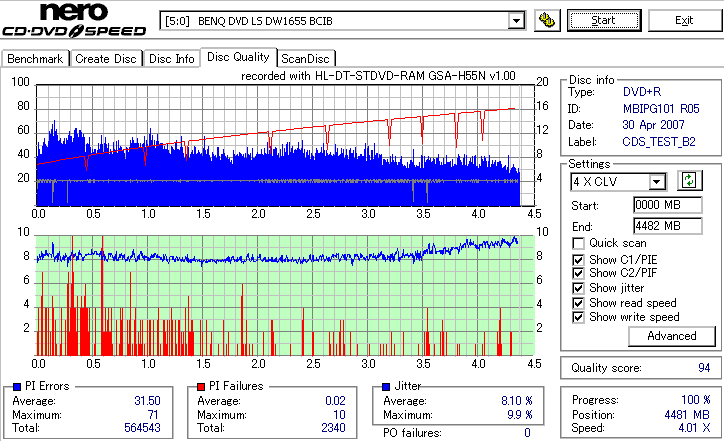Click the recorded with HL-DT-ST caption
This screenshot has height=441, width=724.
(378, 76)
